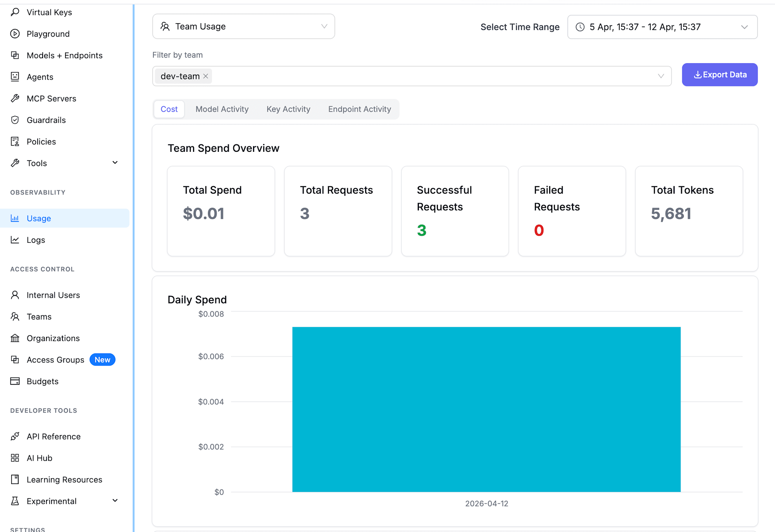Image resolution: width=775 pixels, height=532 pixels.
Task: Expand the Tools sidebar section
Action: (x=115, y=163)
